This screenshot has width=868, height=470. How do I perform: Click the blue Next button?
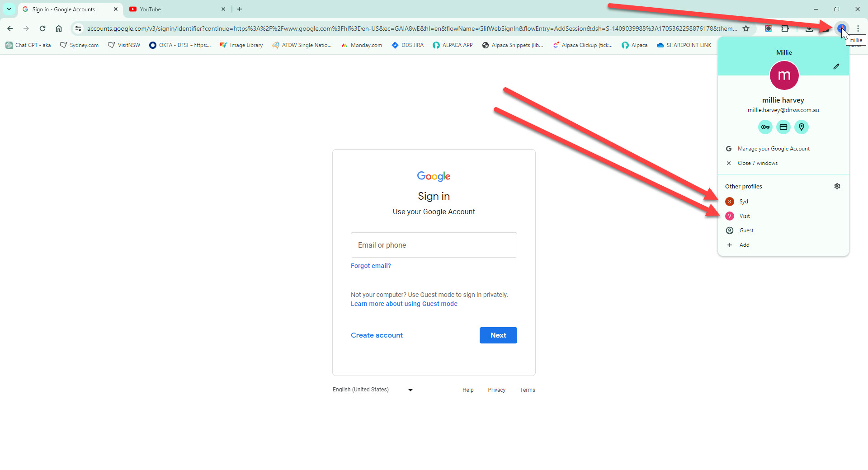coord(498,335)
